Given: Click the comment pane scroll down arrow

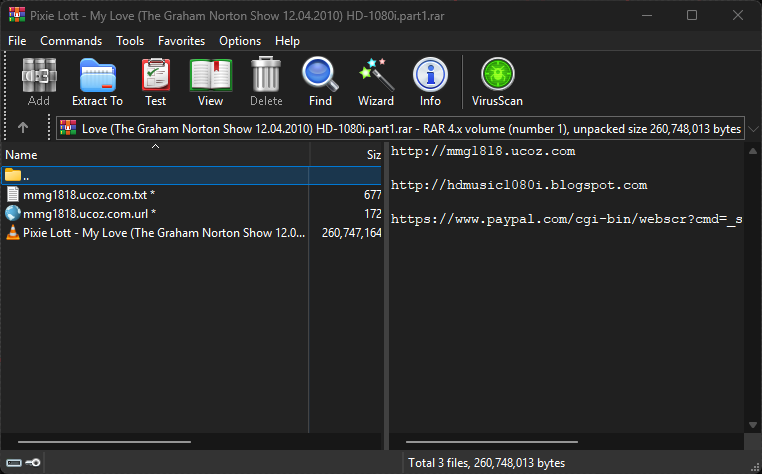Looking at the screenshot, I should [753, 425].
